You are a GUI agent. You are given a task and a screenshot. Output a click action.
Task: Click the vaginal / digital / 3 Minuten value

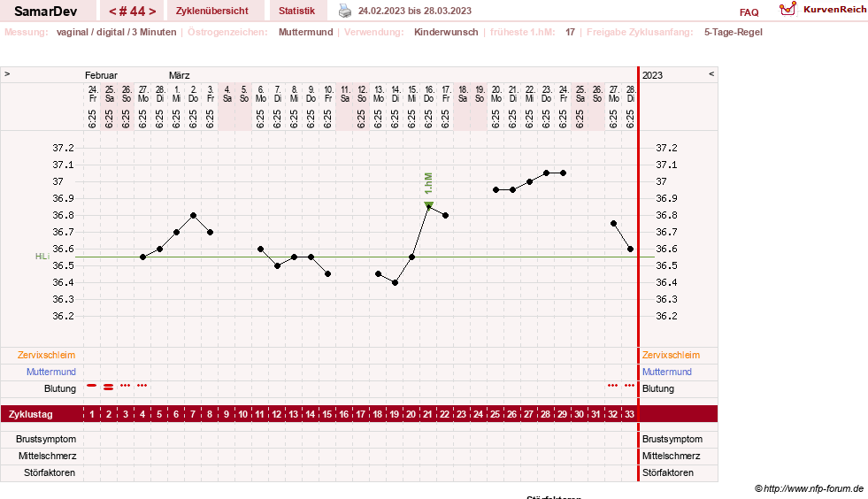tap(116, 32)
